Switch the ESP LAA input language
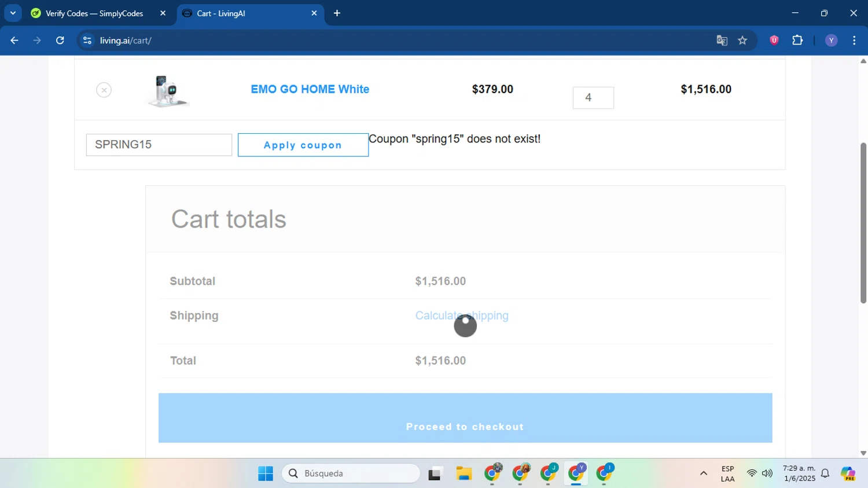This screenshot has height=488, width=868. (x=728, y=474)
